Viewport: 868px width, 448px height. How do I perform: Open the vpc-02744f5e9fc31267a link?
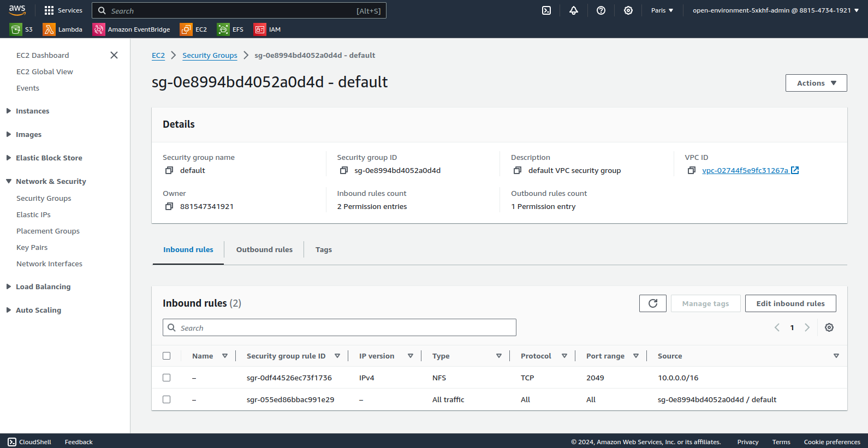pos(745,170)
